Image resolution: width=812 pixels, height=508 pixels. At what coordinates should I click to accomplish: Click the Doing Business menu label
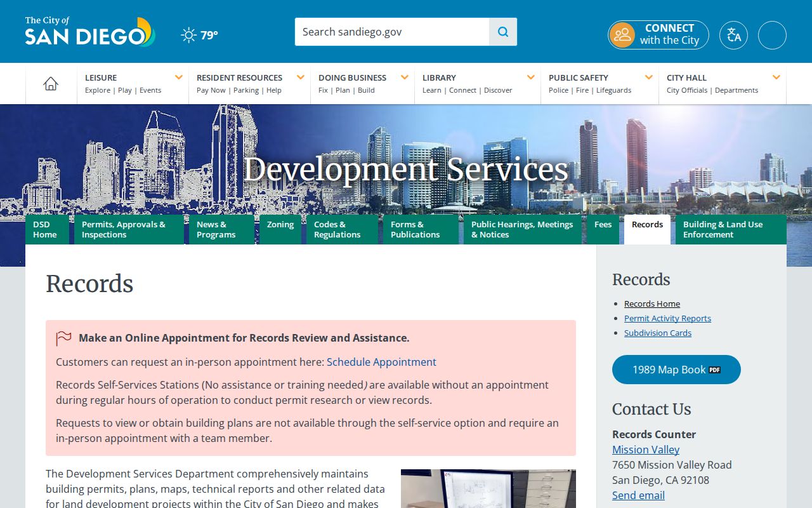click(352, 77)
